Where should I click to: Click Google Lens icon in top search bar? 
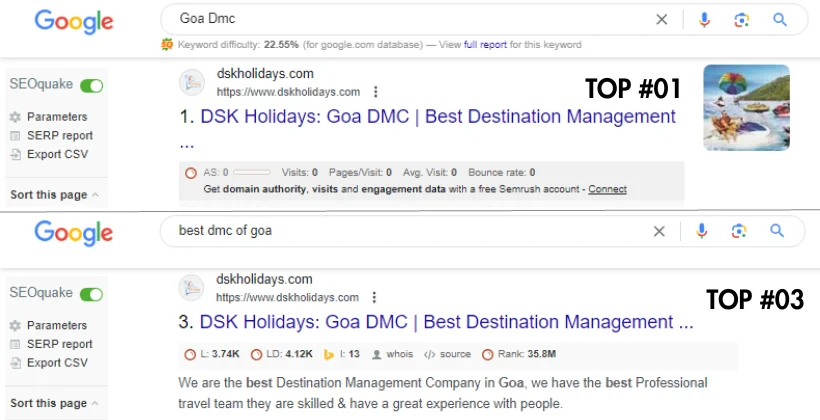[x=740, y=19]
